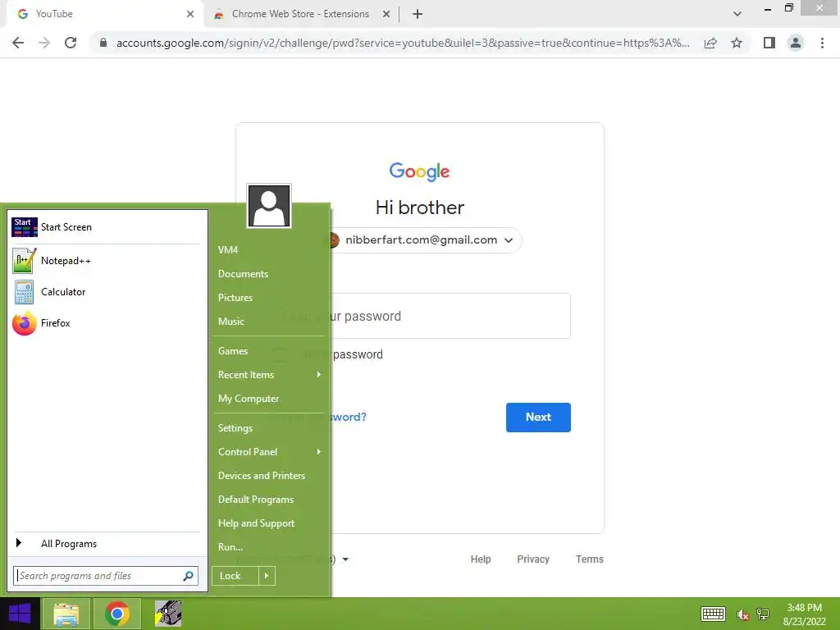Open the taskbar clock showing 3:48 PM
The width and height of the screenshot is (840, 630).
coord(804,614)
